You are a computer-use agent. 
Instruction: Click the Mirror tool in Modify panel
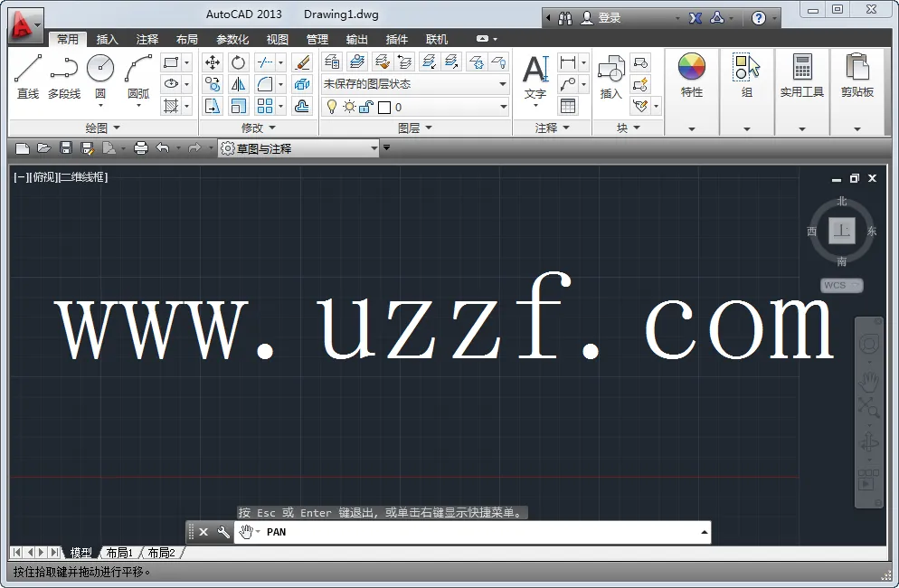[x=239, y=85]
